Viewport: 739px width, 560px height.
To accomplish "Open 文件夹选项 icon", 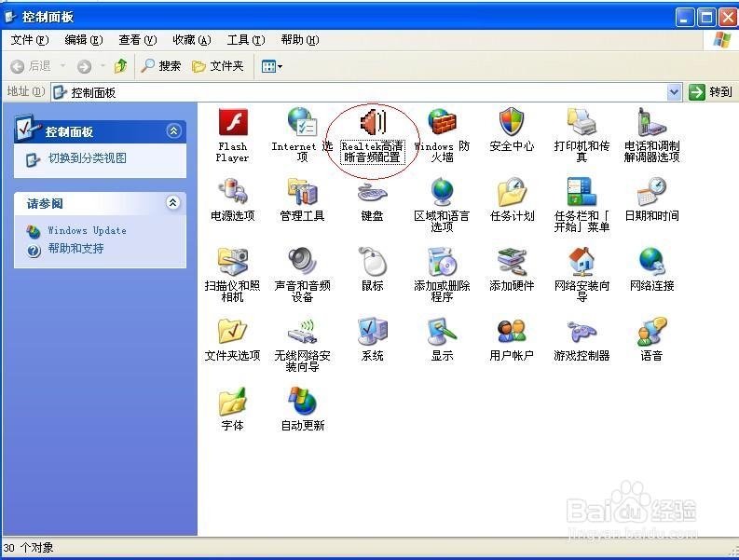I will point(233,331).
